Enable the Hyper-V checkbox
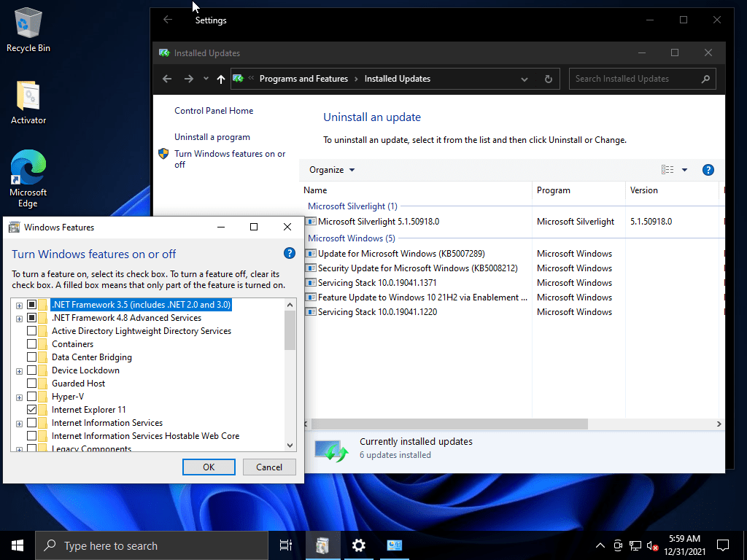Screen dimensions: 747x560 click(x=32, y=396)
